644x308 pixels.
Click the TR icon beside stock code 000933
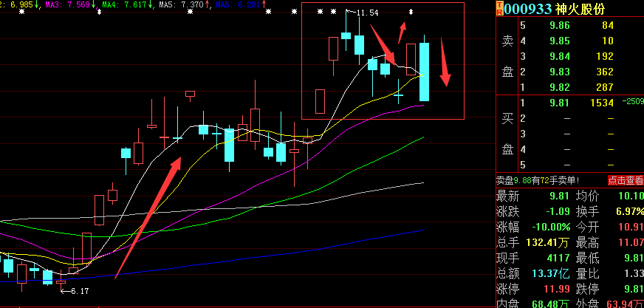click(x=500, y=7)
